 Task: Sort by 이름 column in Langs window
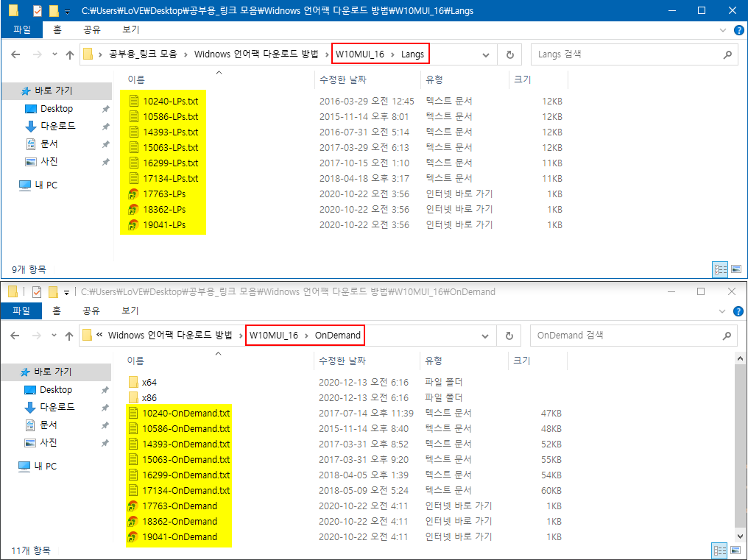coord(136,79)
